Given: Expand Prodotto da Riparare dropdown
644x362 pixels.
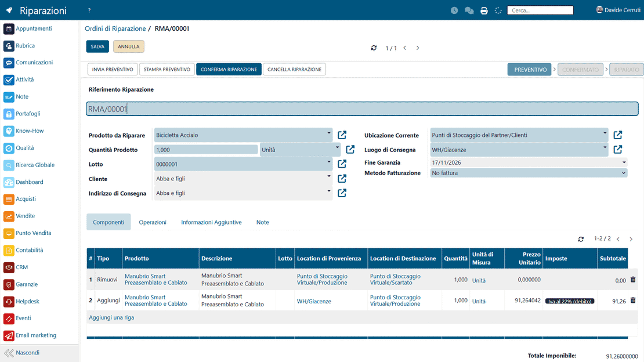Looking at the screenshot, I should [x=328, y=133].
